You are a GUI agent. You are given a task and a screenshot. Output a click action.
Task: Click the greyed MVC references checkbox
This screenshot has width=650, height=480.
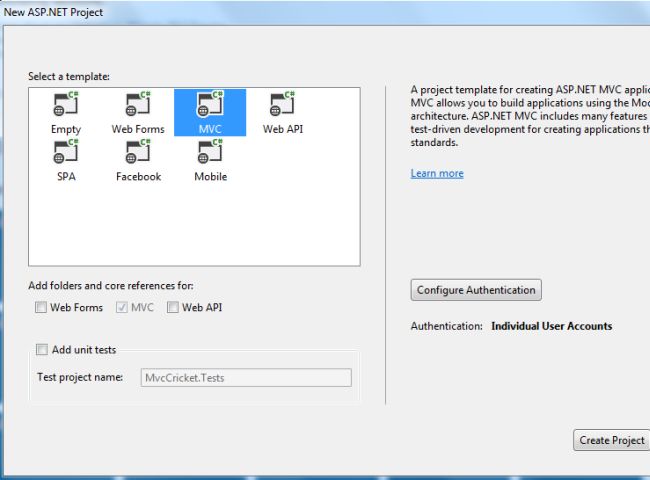121,307
